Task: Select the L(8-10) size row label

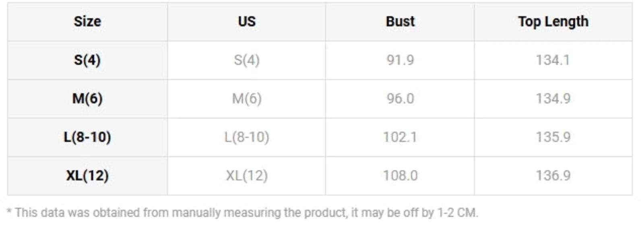Action: pyautogui.click(x=87, y=137)
